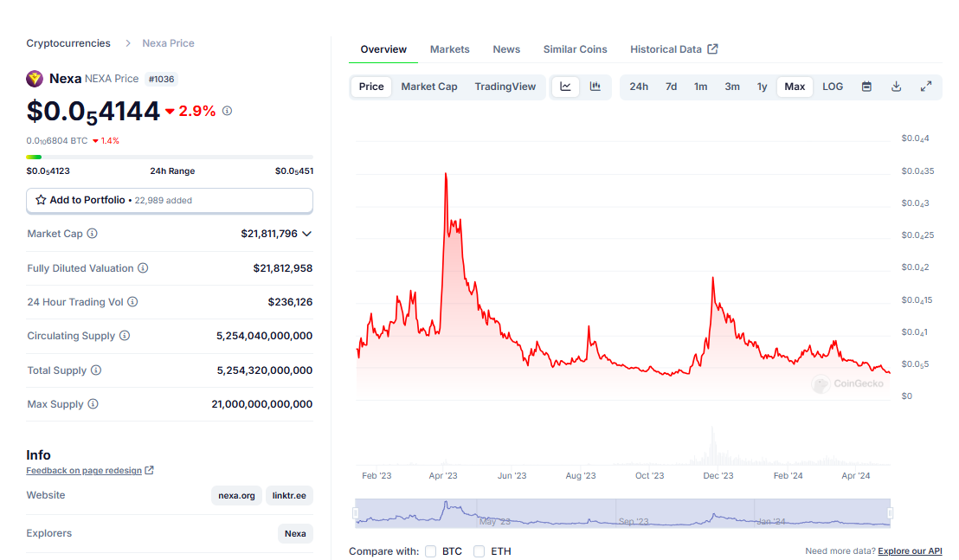Open price change info icon beside 2.9%
The image size is (959, 560).
[227, 111]
